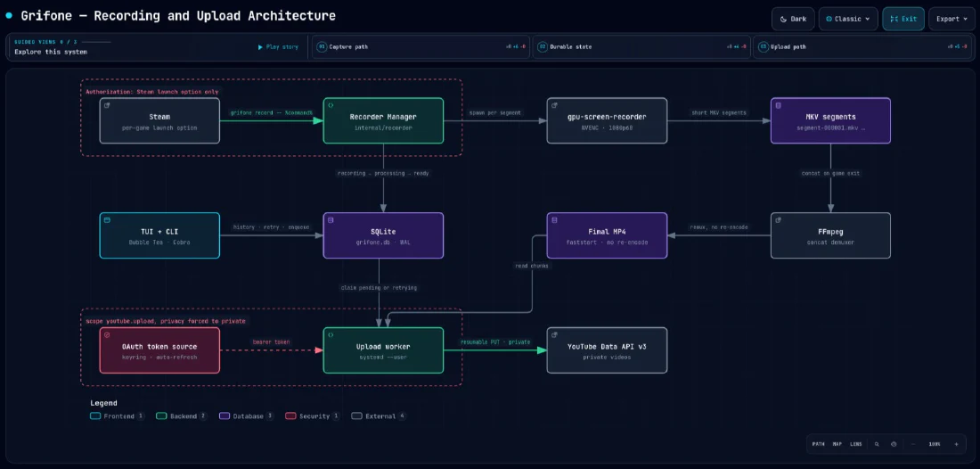Open the 03 Upload path view
Viewport: 980px width, 469px height.
[862, 47]
